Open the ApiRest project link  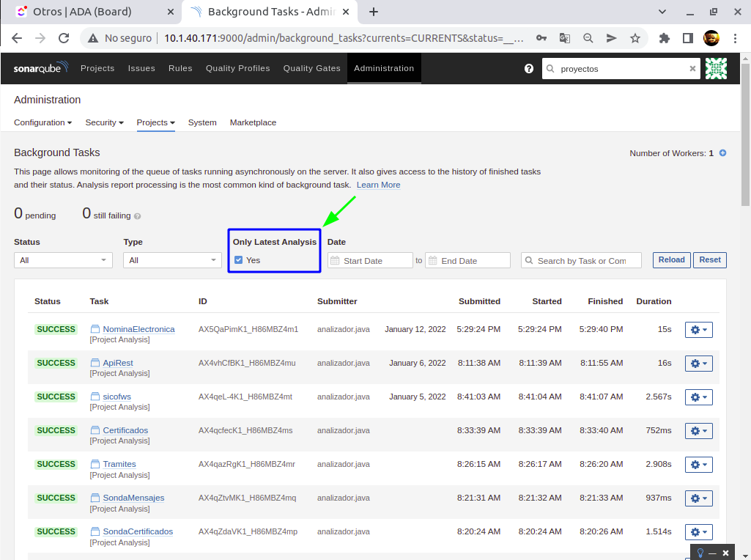pos(117,363)
